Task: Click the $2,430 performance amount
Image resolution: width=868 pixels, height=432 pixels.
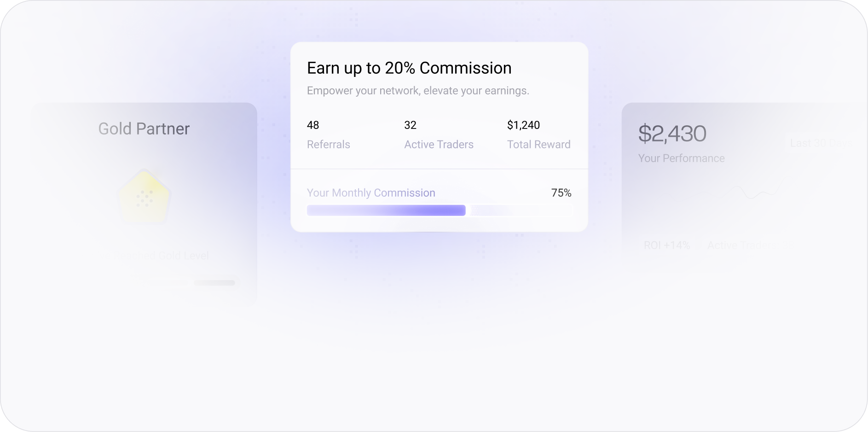Action: 672,134
